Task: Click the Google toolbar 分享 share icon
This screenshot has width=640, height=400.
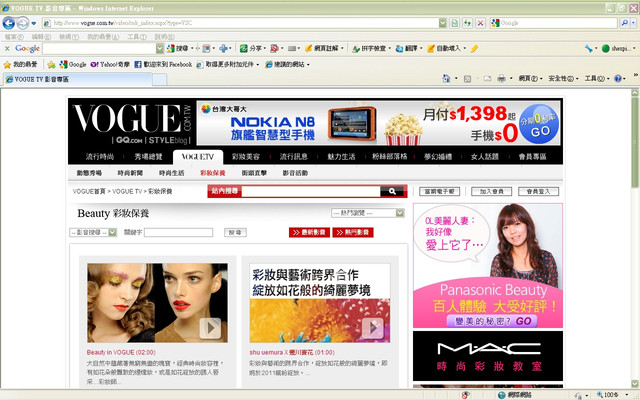Action: pyautogui.click(x=243, y=48)
